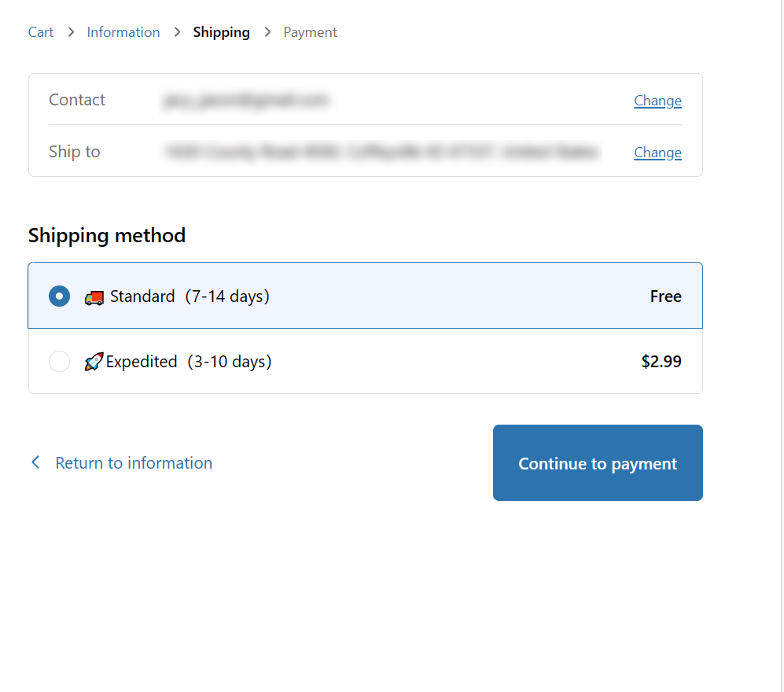Click the chevron between Shipping and Payment

pyautogui.click(x=267, y=32)
